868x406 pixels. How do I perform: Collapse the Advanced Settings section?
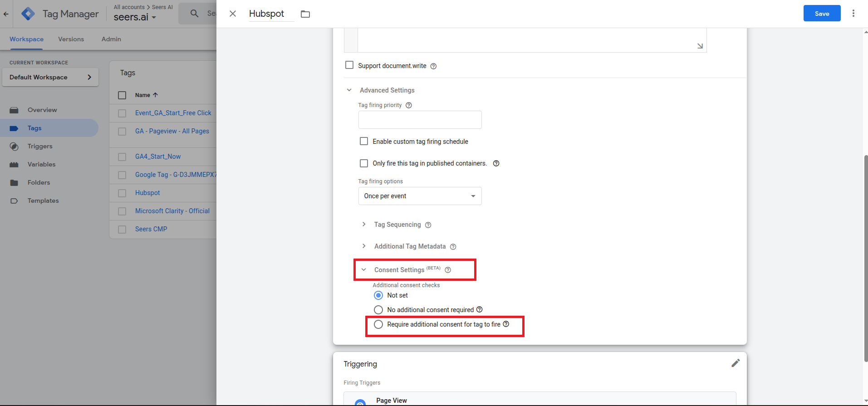pos(349,90)
